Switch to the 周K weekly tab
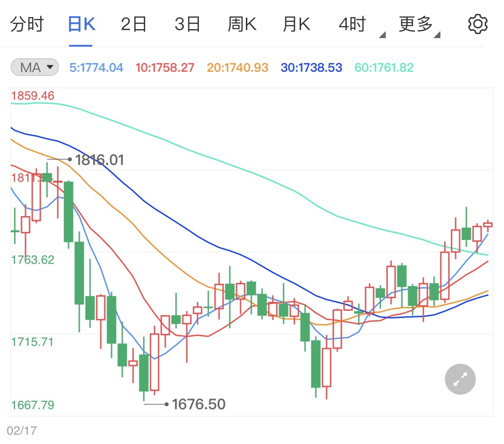Screen dimensions: 504x444 coord(242,24)
